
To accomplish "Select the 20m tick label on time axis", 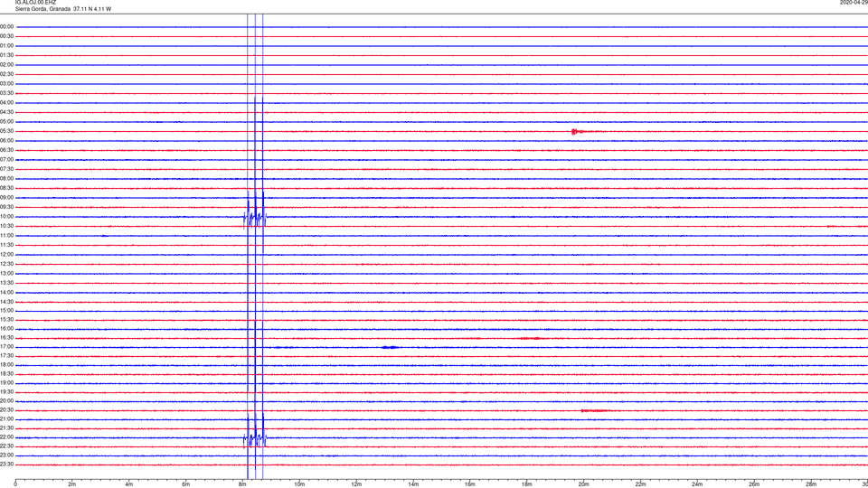I will point(583,484).
